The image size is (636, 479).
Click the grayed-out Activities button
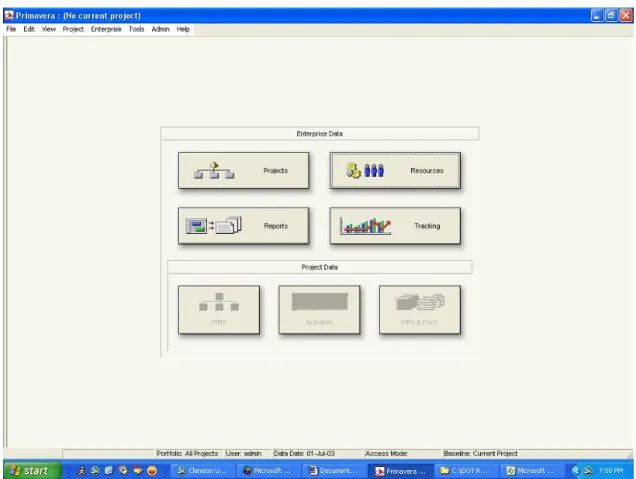319,310
